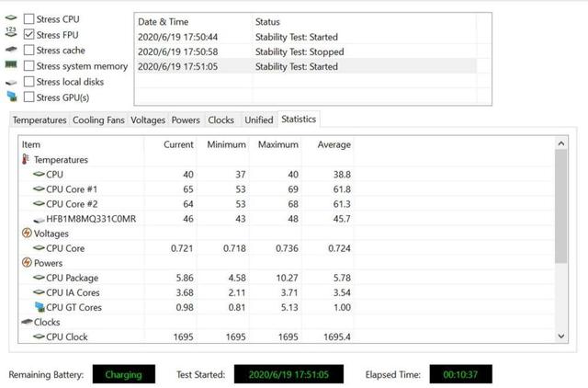588x388 pixels.
Task: Click the Voltages lightning icon
Action: [x=26, y=234]
